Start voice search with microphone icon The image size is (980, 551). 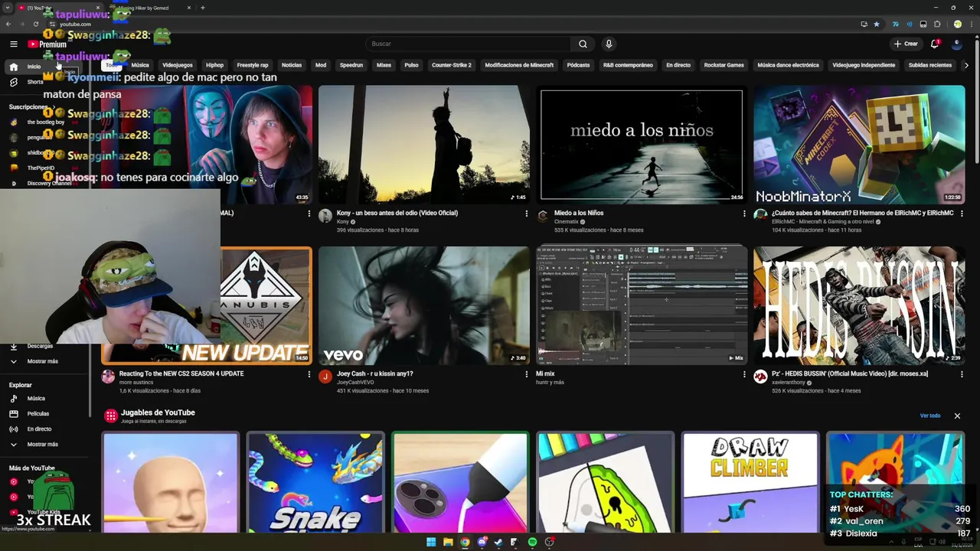[x=609, y=44]
